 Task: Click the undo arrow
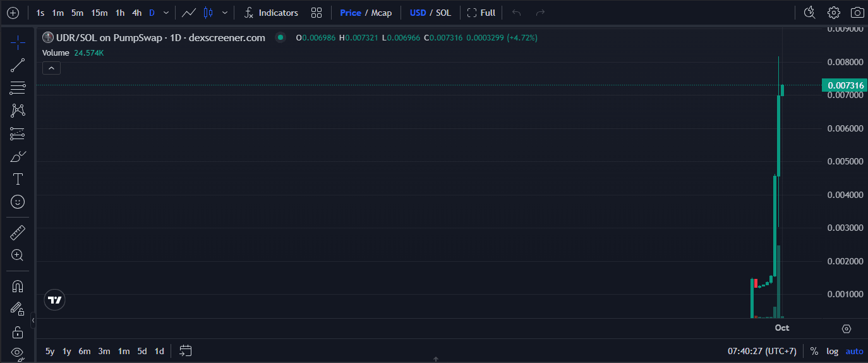tap(516, 13)
